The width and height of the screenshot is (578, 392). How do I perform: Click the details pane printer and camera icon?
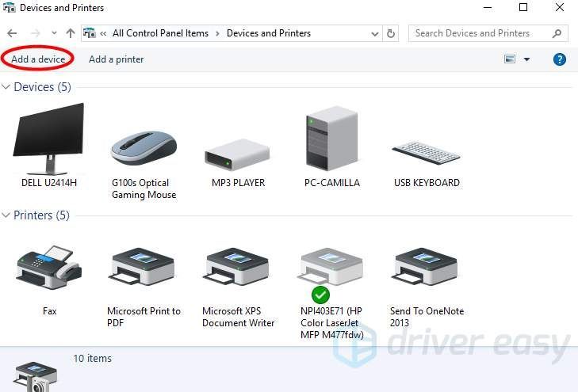point(36,377)
